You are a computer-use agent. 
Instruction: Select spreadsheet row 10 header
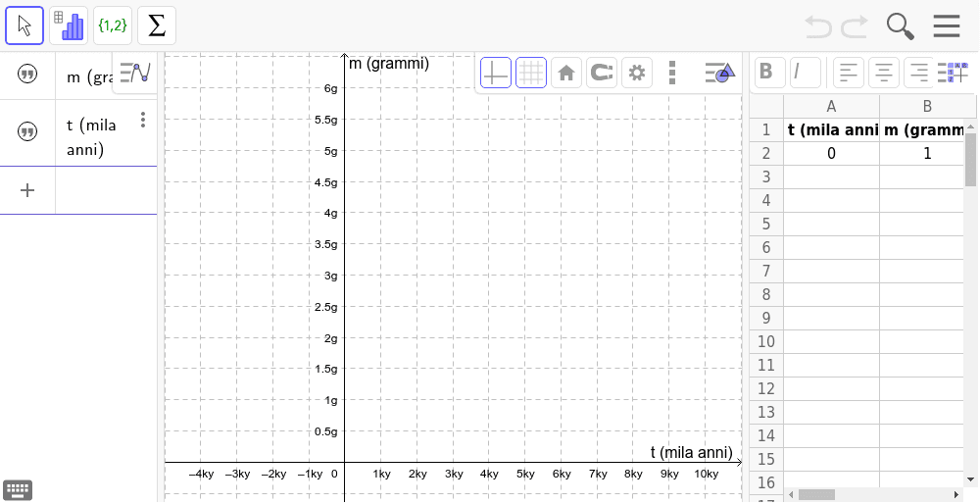[x=766, y=341]
